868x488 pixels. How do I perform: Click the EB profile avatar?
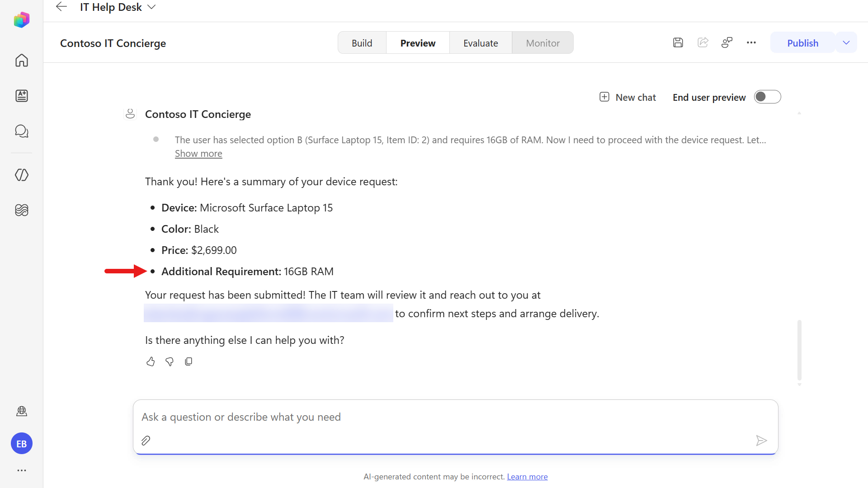click(x=21, y=444)
